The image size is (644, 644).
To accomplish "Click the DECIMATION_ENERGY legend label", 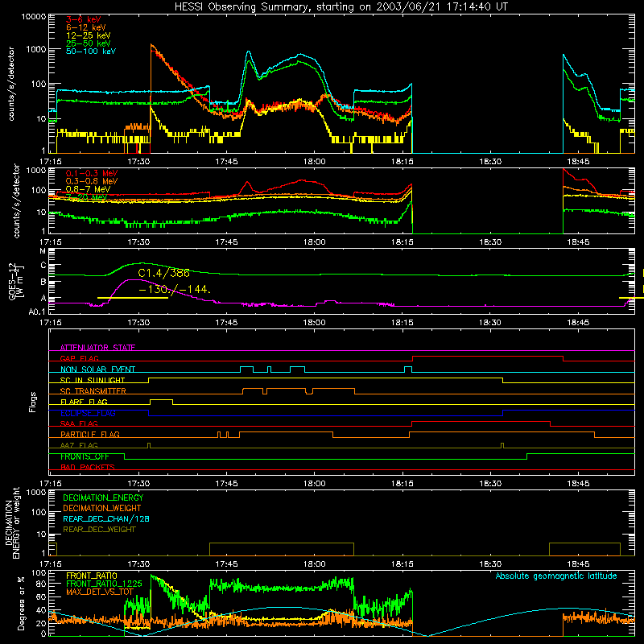I will (x=103, y=497).
